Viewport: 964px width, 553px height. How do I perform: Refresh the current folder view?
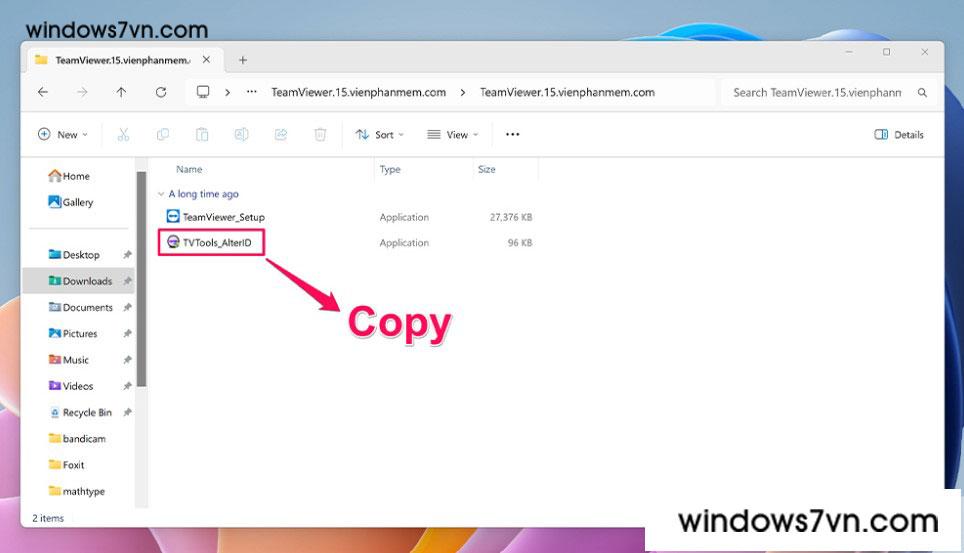click(161, 92)
